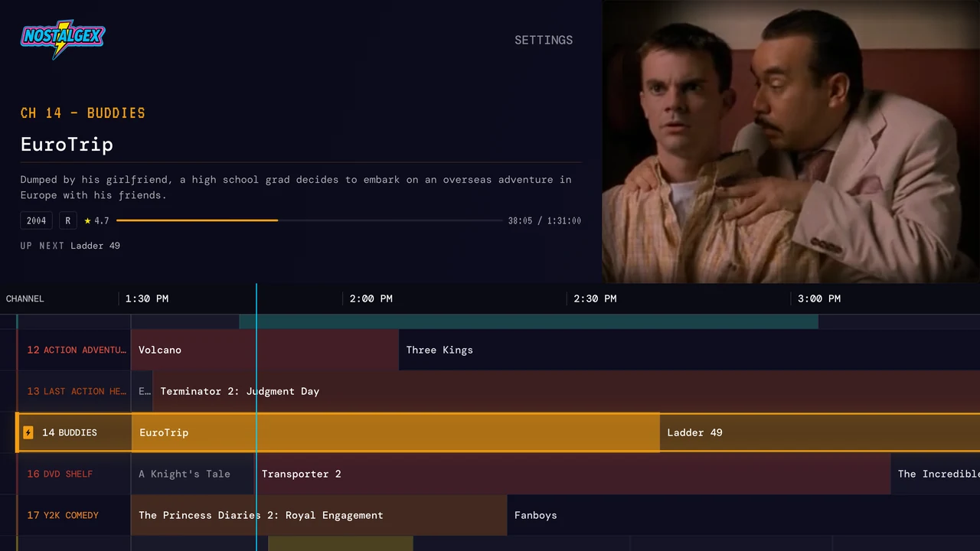Switch to channel 17 Y2K Comedy

pos(74,515)
